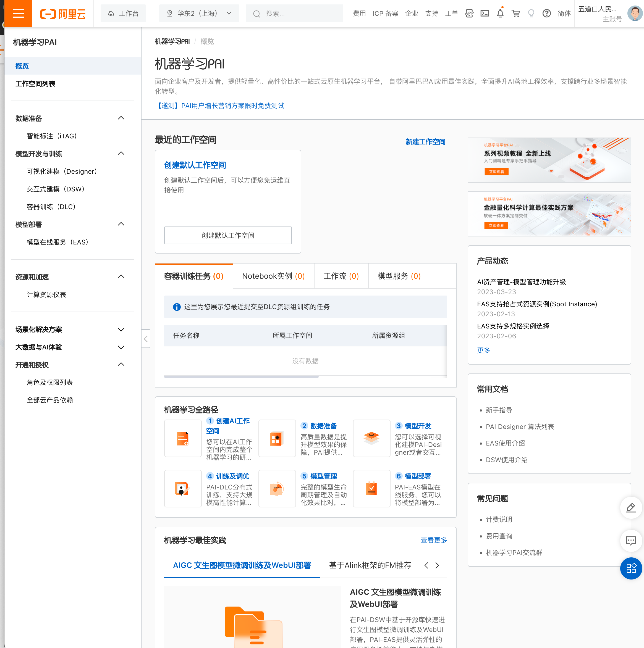Open the PAI用户增长营销方案 invitation link
The height and width of the screenshot is (648, 644).
click(x=220, y=106)
